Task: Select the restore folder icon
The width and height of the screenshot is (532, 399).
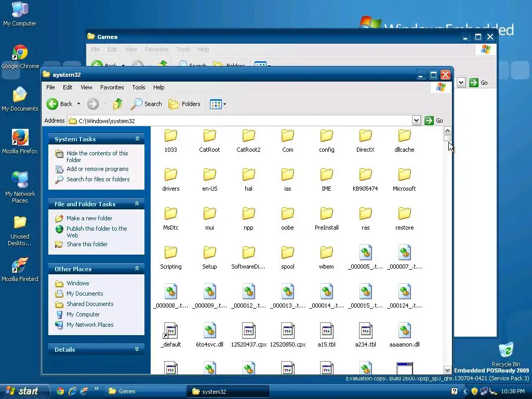Action: click(x=404, y=214)
